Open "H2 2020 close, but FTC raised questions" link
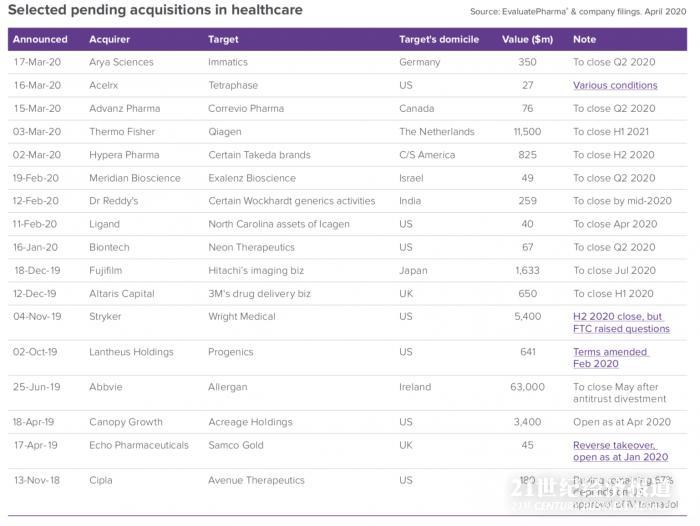The image size is (700, 526). pos(621,322)
